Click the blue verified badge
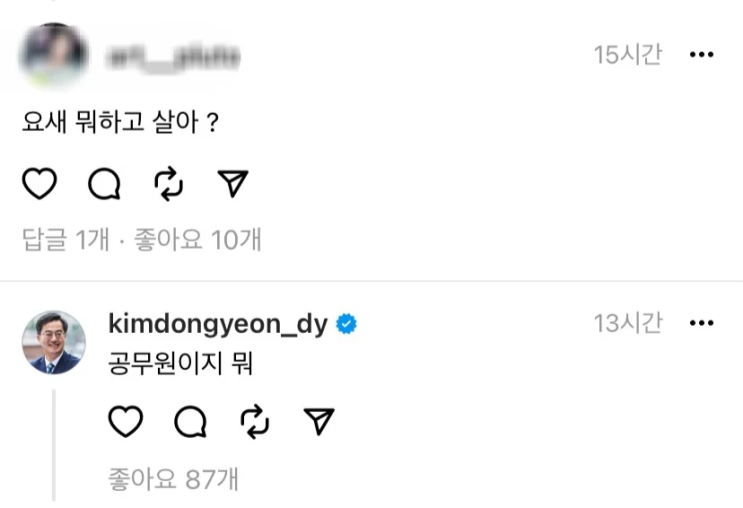The width and height of the screenshot is (743, 508). 346,324
